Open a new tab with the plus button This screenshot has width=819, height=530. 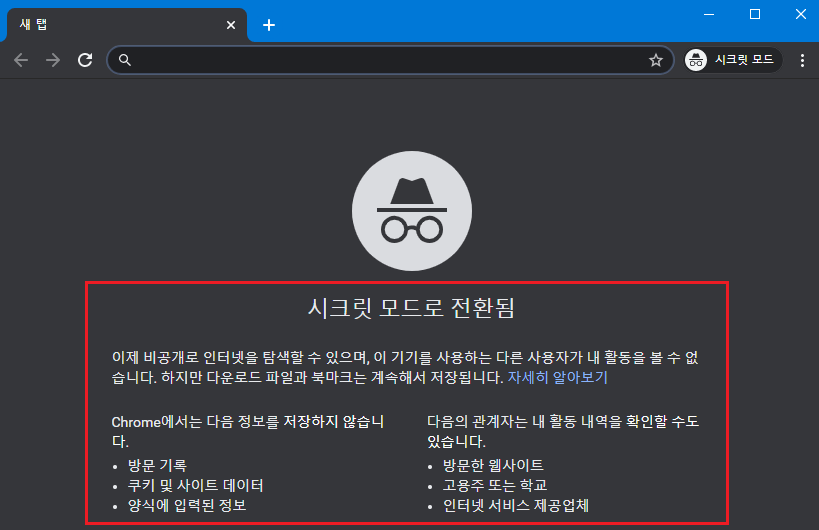pyautogui.click(x=269, y=25)
